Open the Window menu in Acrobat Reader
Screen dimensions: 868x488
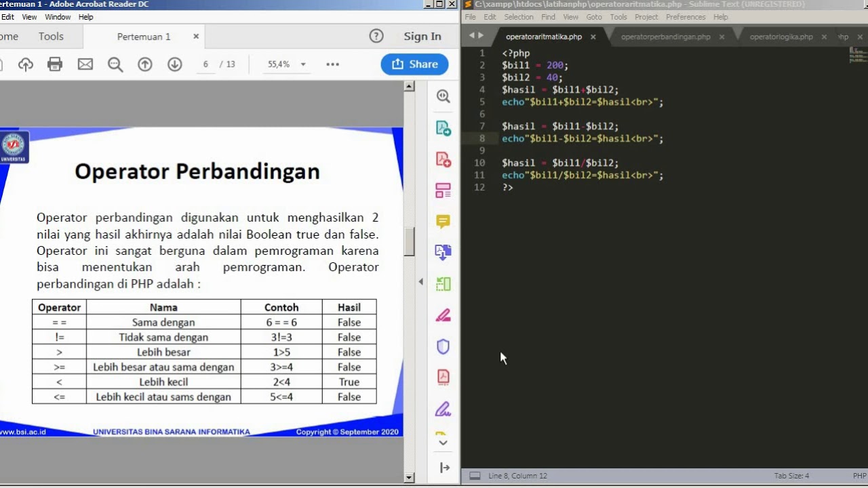58,17
